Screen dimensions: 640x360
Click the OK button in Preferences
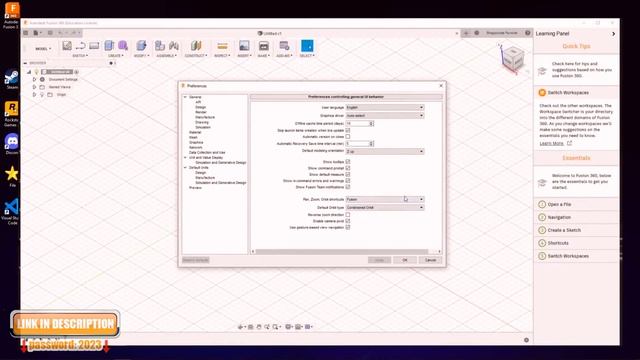404,260
